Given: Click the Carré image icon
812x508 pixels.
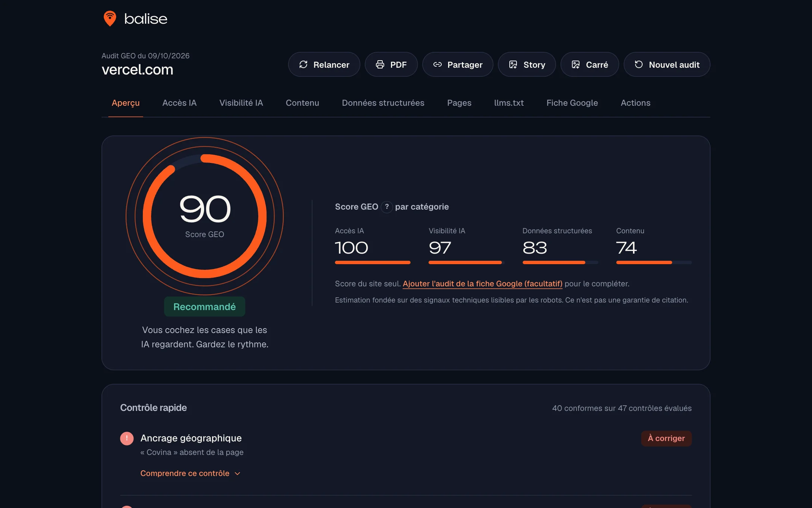Looking at the screenshot, I should click(576, 65).
